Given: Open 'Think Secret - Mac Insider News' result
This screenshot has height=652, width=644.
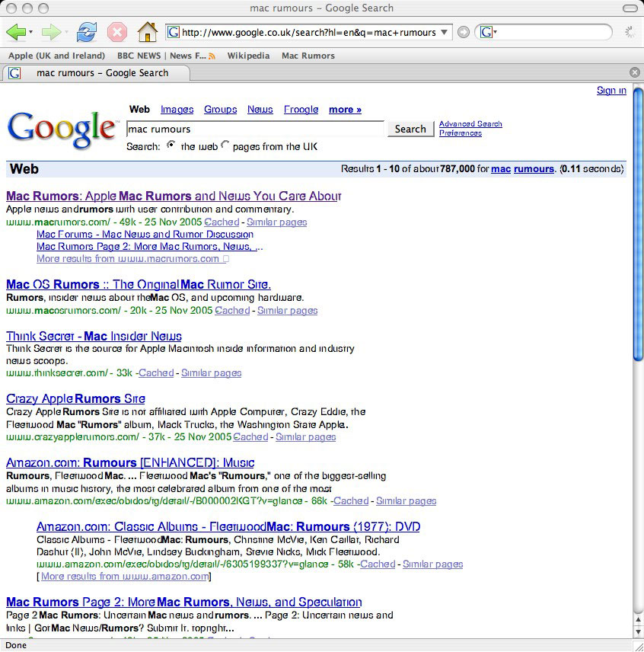Looking at the screenshot, I should [x=94, y=336].
